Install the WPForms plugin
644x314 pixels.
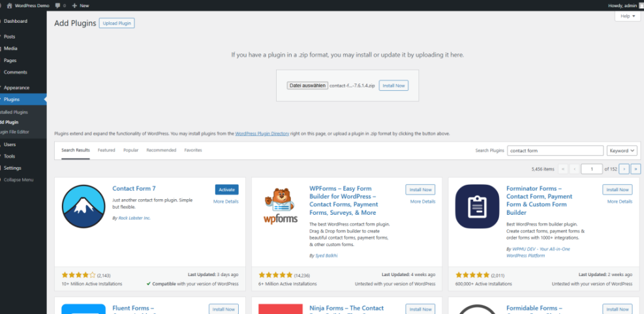(421, 190)
